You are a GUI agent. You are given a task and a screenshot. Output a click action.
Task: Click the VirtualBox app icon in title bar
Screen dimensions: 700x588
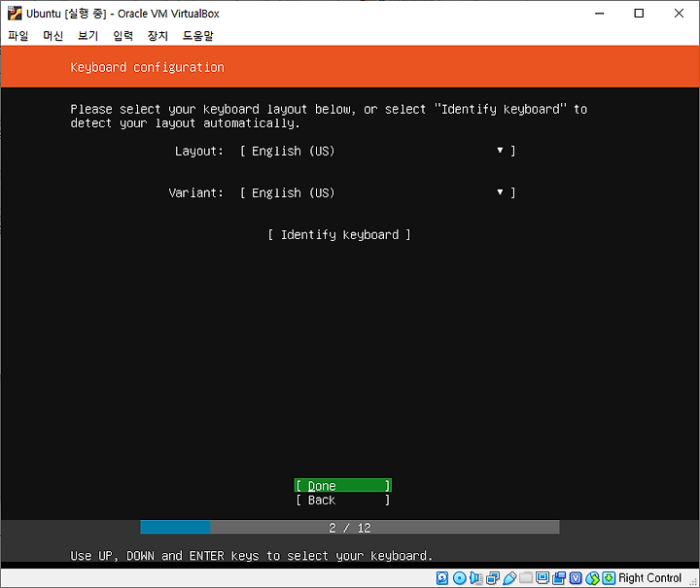pos(15,14)
